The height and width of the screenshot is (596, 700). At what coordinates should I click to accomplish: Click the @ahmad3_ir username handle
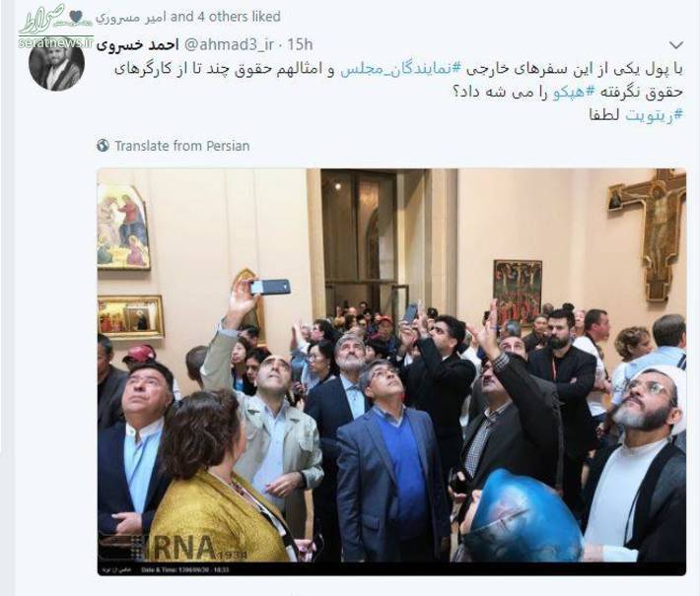tap(228, 44)
